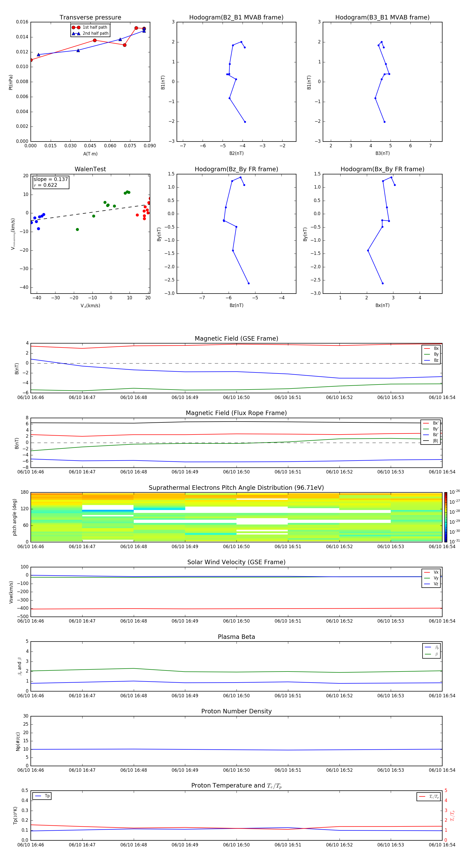
Task: Click the 'Hodogram(B3_B1 MVAB frame)' title
Action: [x=382, y=18]
